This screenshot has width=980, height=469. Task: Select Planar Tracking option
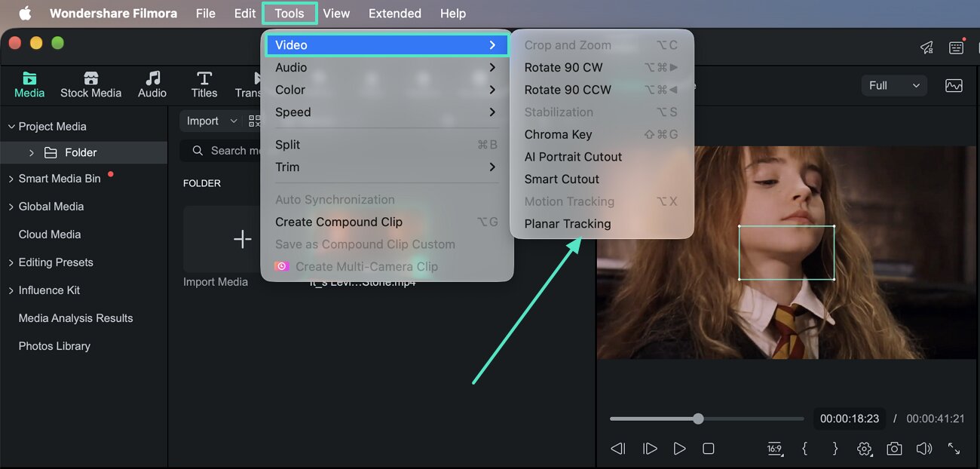(602, 224)
